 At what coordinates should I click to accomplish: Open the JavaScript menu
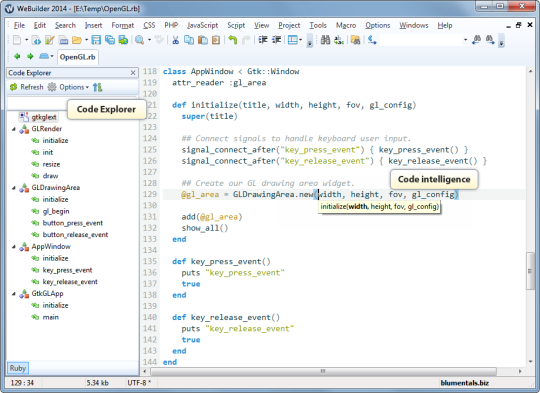tap(202, 25)
